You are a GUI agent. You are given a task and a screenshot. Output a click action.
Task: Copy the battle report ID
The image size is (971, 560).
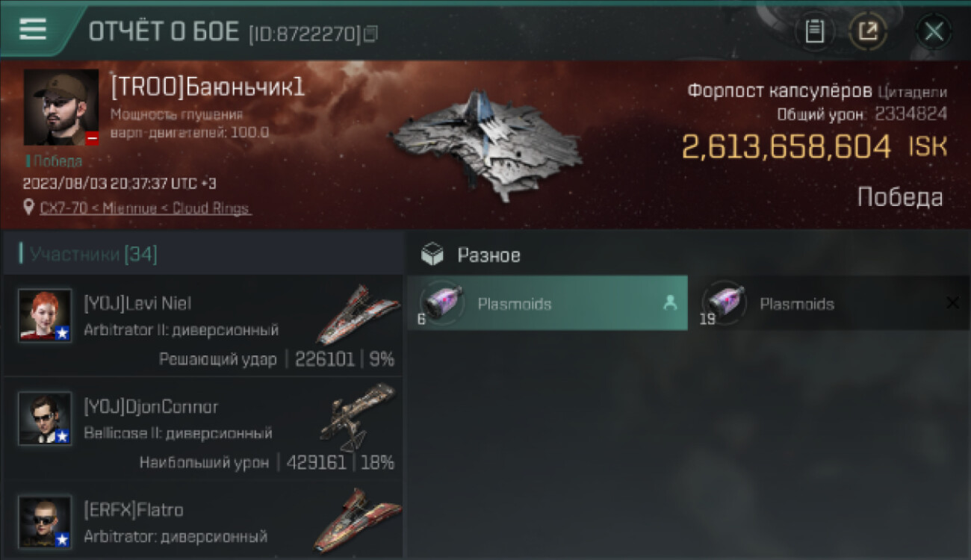tap(371, 33)
